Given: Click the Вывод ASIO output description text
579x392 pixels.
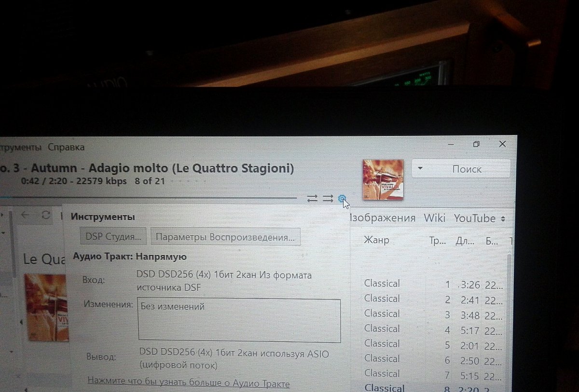Looking at the screenshot, I should point(234,360).
